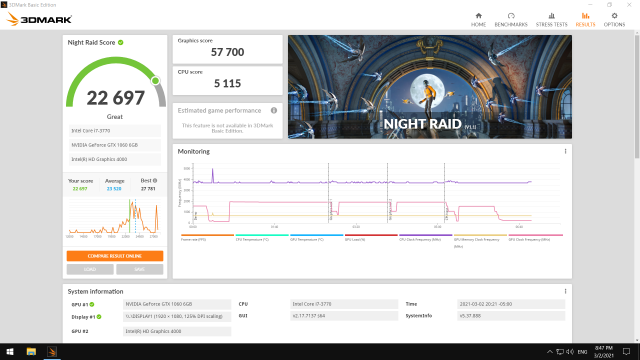Screen dimensions: 640x360
Task: Click the 22 697 overall score
Action: [x=116, y=98]
